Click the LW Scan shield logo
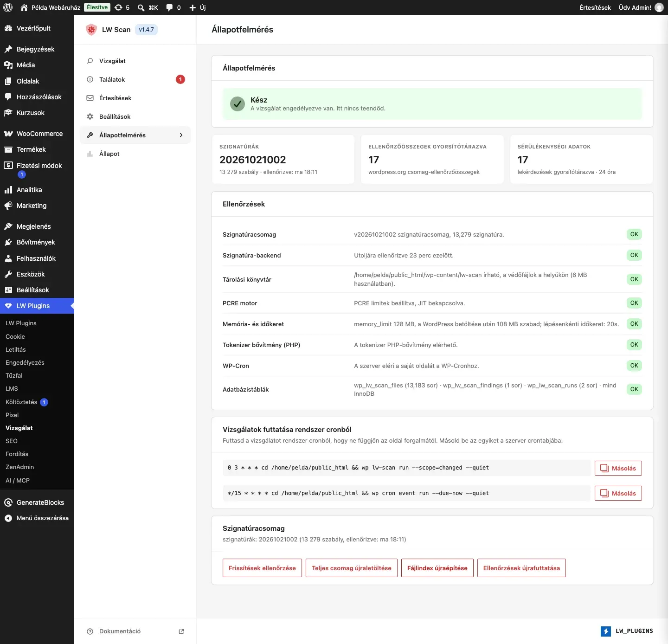This screenshot has width=668, height=644. [x=91, y=30]
